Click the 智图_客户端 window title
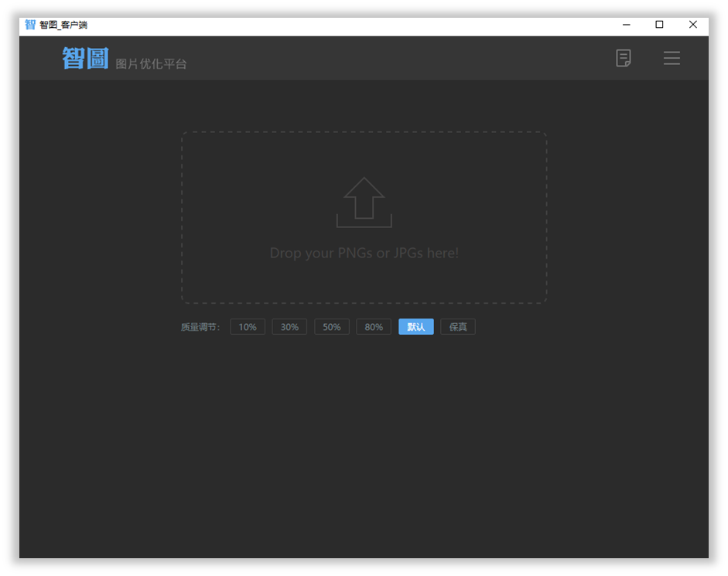Screen dimensions: 728x576 pyautogui.click(x=63, y=25)
